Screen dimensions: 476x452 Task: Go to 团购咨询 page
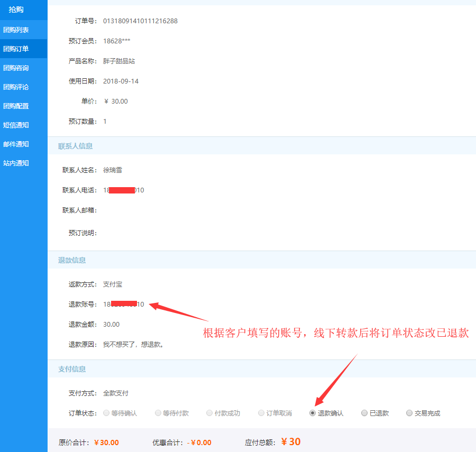pyautogui.click(x=16, y=68)
